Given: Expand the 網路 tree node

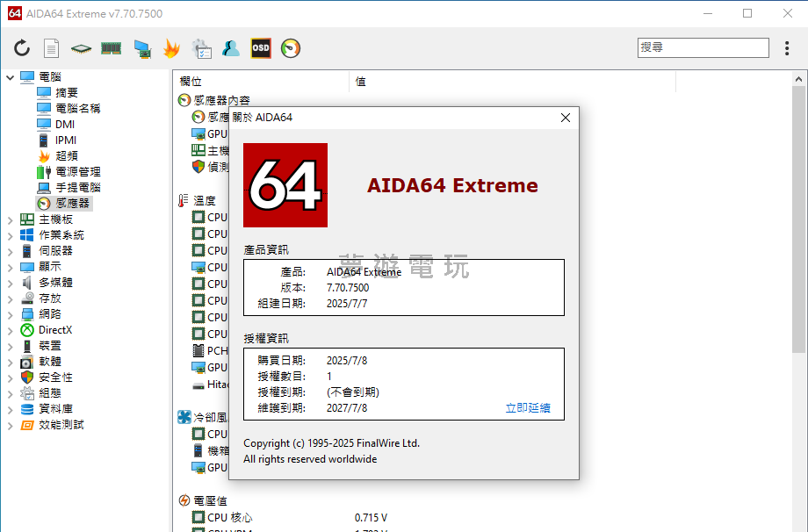Looking at the screenshot, I should pos(10,315).
